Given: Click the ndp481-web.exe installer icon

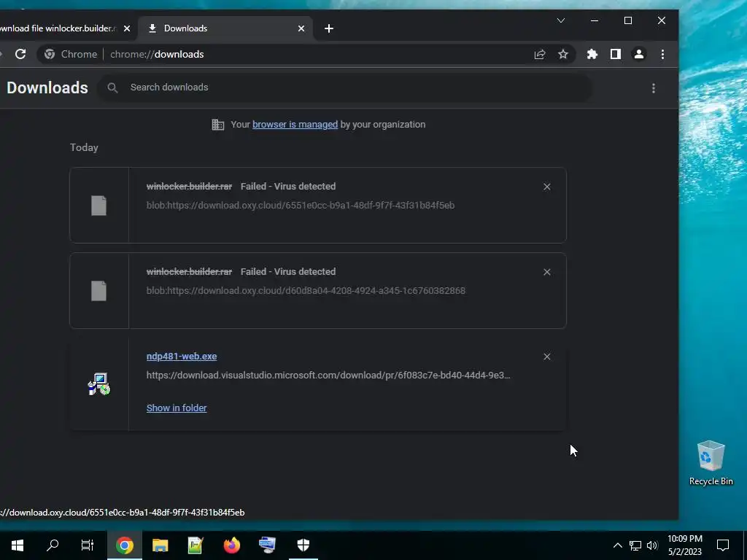Looking at the screenshot, I should point(99,384).
